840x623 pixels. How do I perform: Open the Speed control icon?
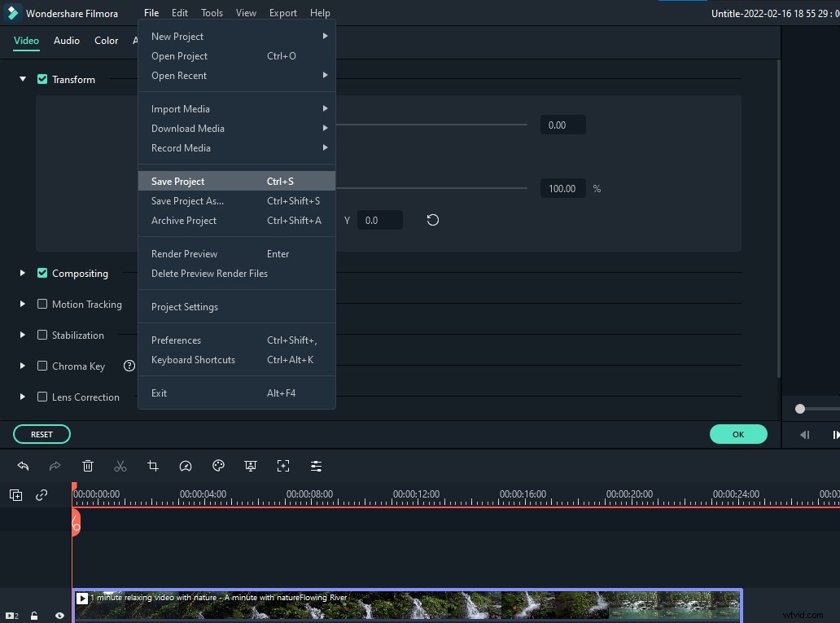[186, 466]
